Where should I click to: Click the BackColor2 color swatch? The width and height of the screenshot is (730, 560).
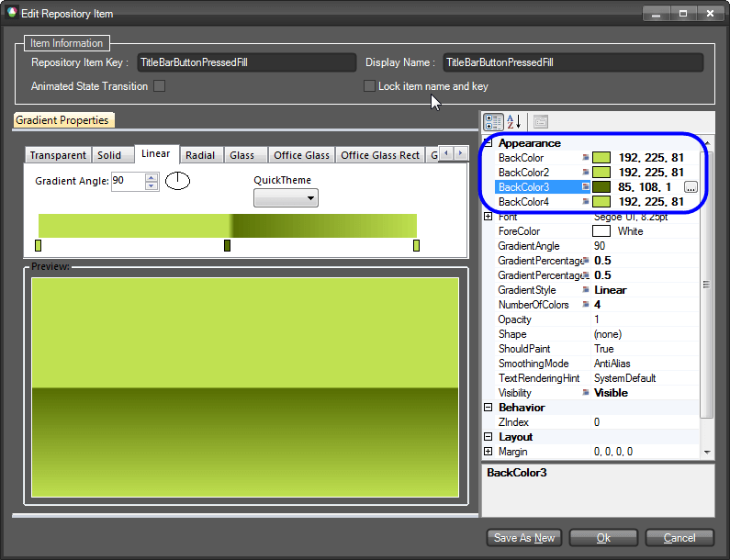[x=601, y=173]
